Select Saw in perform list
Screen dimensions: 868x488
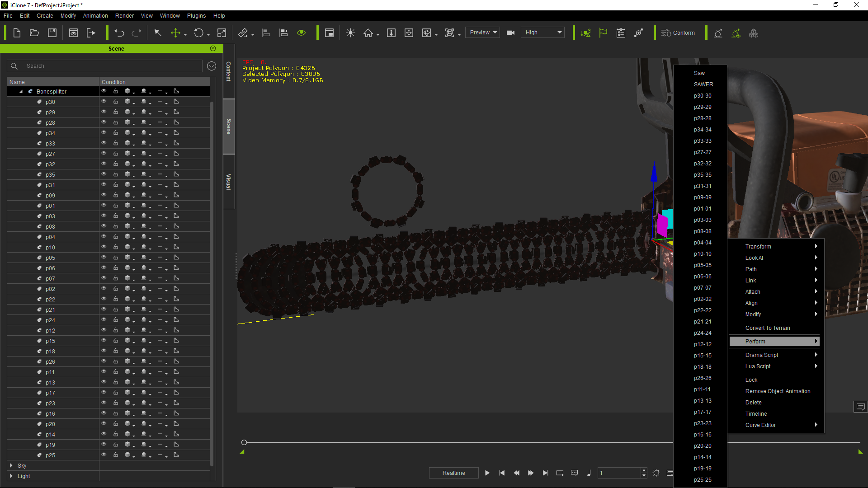pos(699,73)
